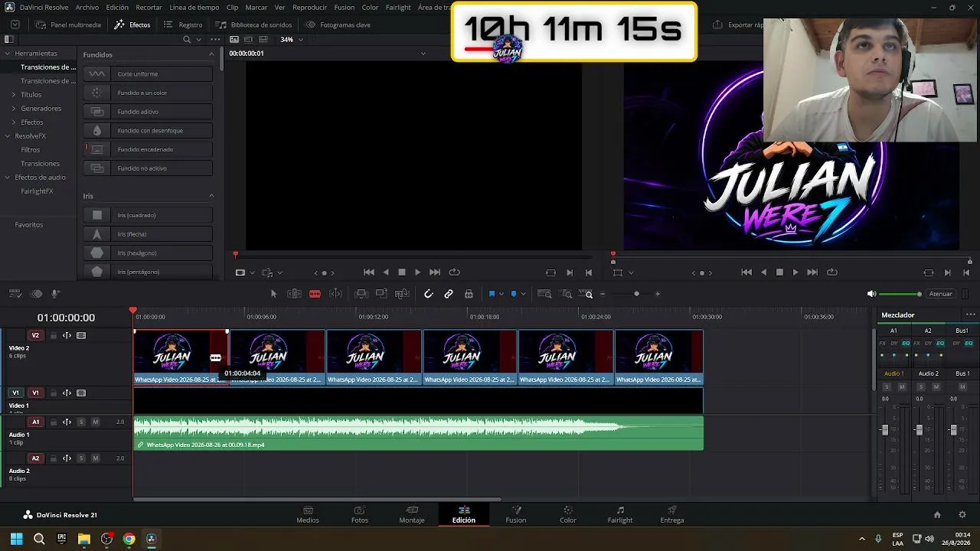Open Google Chrome from taskbar

tap(129, 539)
